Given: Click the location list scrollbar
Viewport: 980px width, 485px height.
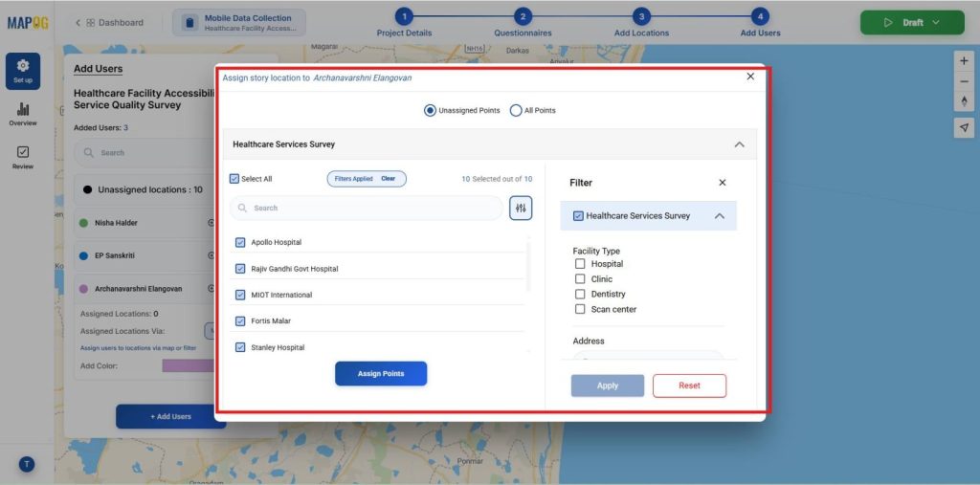Looking at the screenshot, I should click(528, 266).
